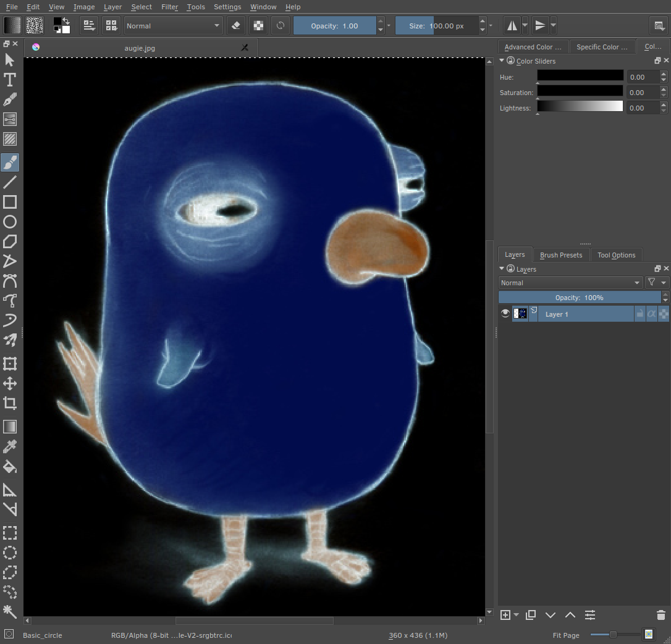Select the Transform tool
This screenshot has width=671, height=644.
(9, 364)
